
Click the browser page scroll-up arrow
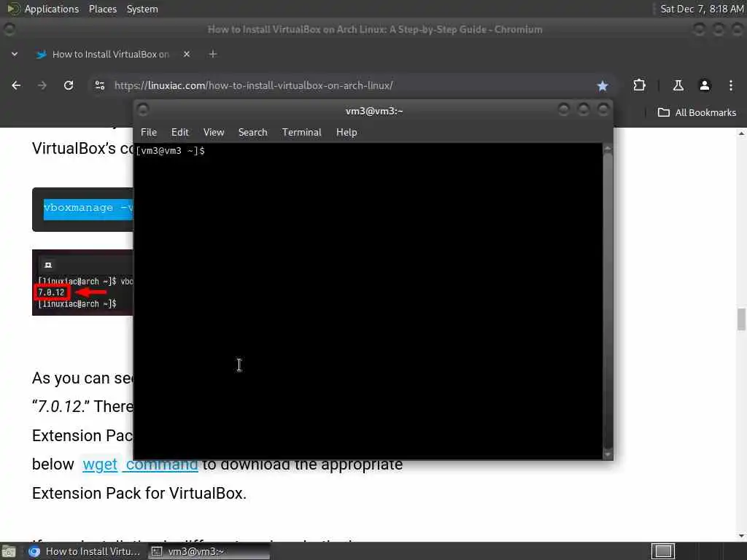pos(741,133)
